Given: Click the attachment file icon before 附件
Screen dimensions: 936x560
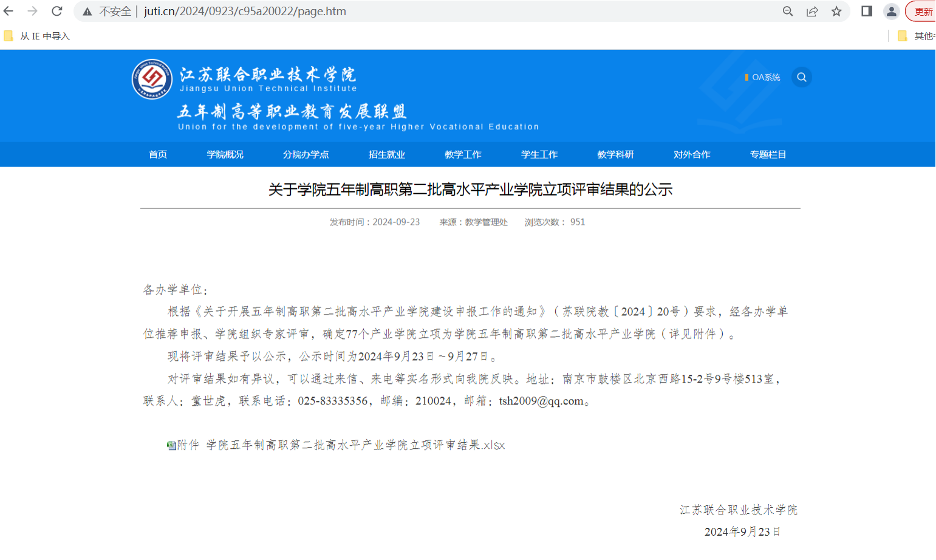Looking at the screenshot, I should click(x=170, y=445).
